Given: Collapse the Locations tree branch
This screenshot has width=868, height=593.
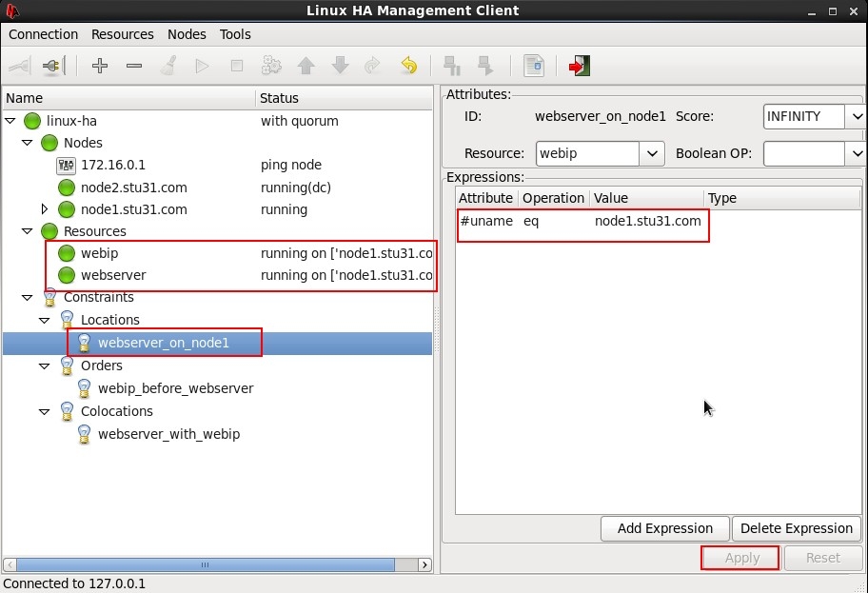Looking at the screenshot, I should point(45,320).
